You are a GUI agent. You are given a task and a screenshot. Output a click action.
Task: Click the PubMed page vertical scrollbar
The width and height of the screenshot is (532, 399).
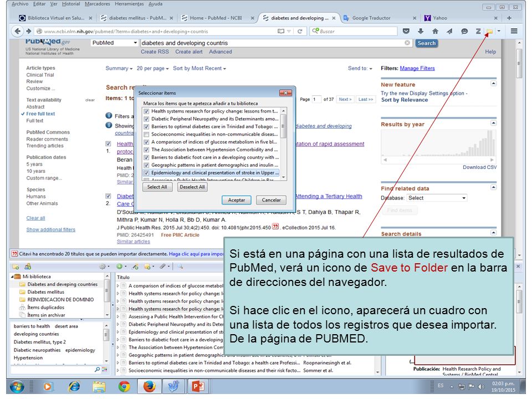point(519,149)
